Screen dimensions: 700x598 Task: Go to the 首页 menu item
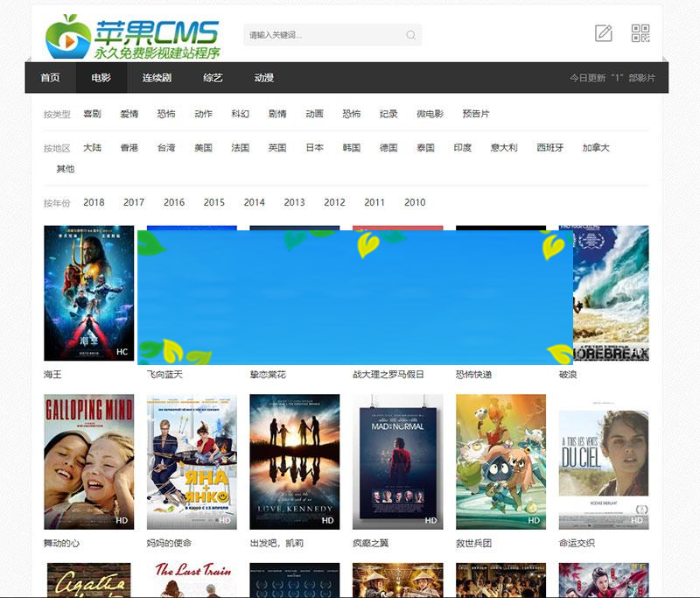point(52,78)
